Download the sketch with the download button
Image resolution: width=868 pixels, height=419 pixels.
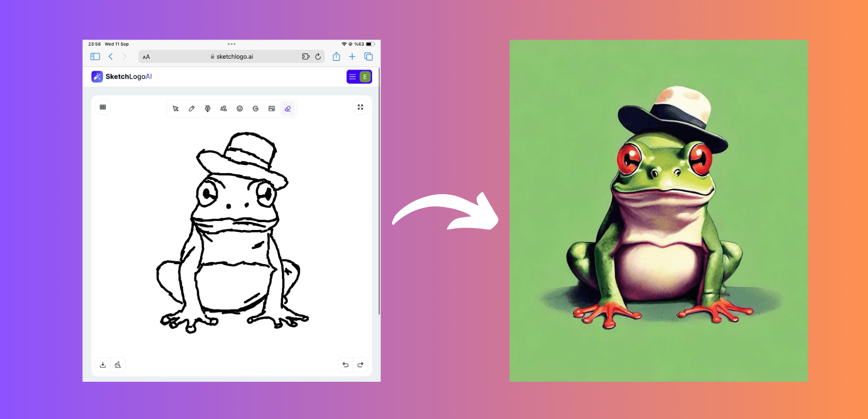pyautogui.click(x=103, y=365)
